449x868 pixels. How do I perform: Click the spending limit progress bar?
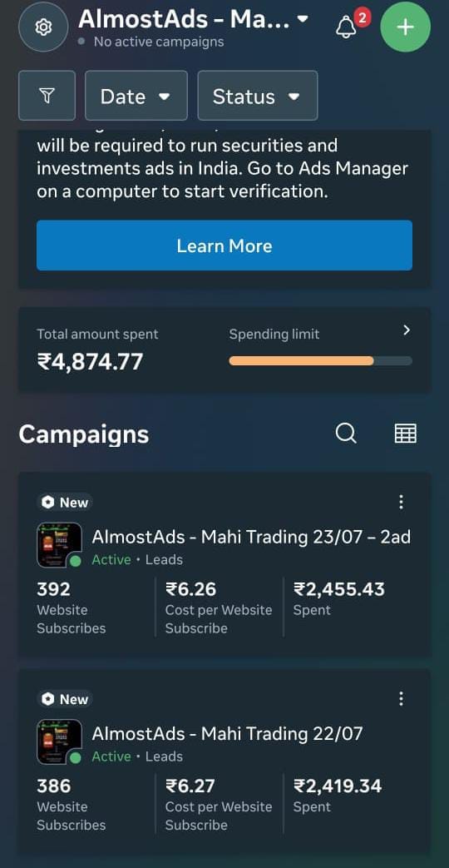click(321, 361)
